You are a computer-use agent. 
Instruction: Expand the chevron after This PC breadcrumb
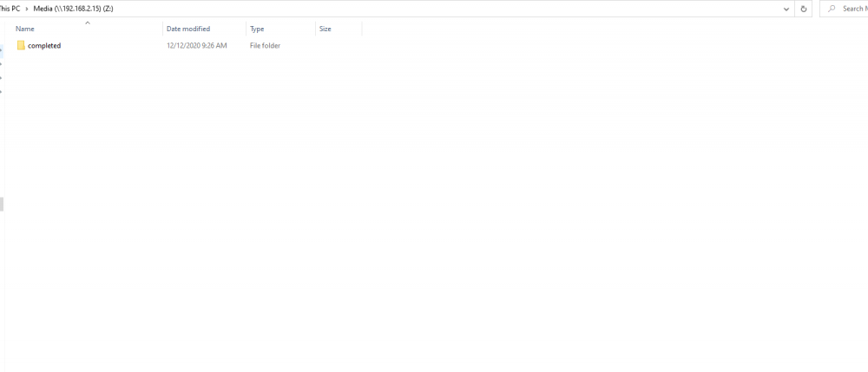click(27, 9)
